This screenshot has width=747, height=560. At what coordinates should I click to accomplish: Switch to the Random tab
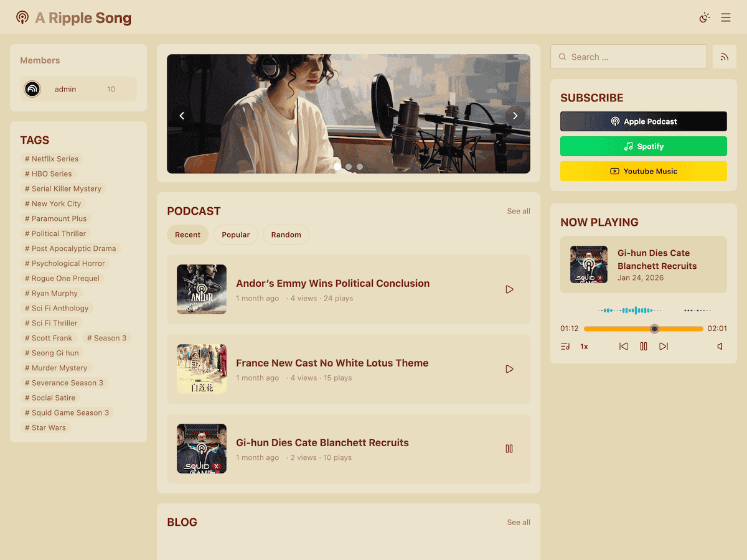pyautogui.click(x=286, y=235)
